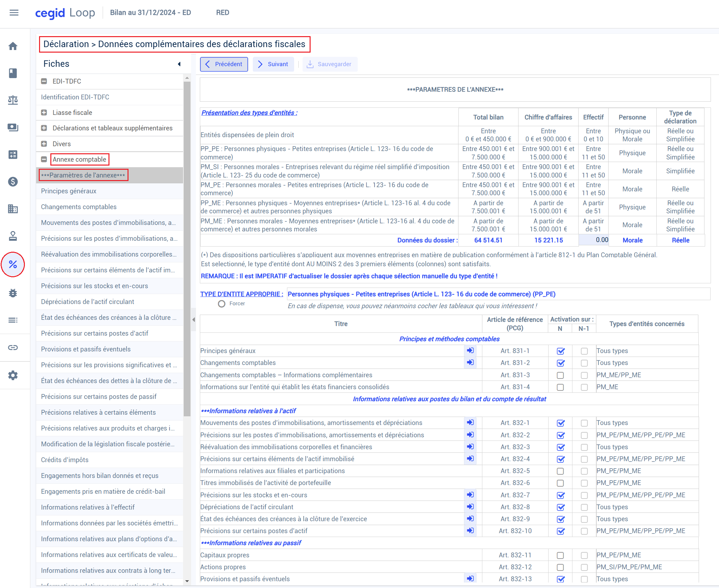Click go-to arrow for Réévaluation des immobilisations row

[470, 446]
